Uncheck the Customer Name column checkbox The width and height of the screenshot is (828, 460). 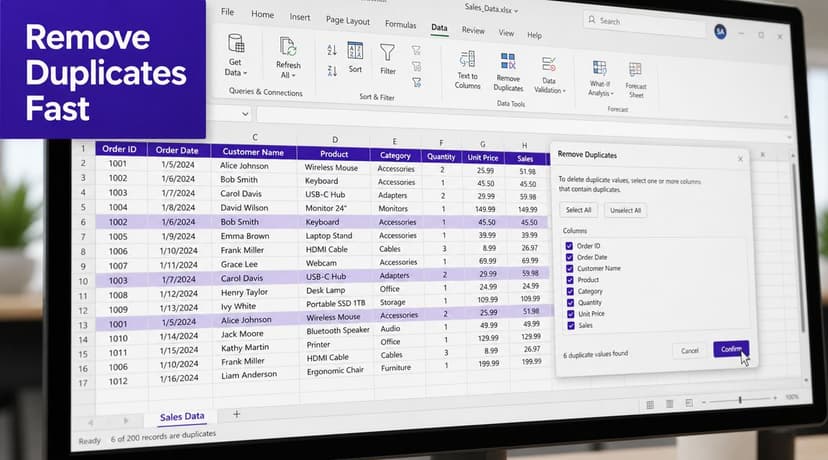click(x=569, y=268)
